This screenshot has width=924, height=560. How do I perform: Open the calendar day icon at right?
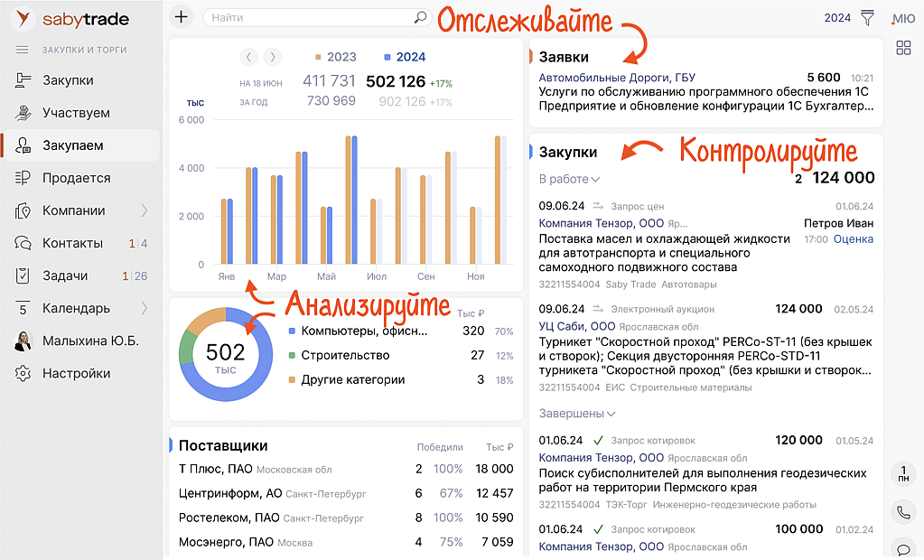pos(903,473)
